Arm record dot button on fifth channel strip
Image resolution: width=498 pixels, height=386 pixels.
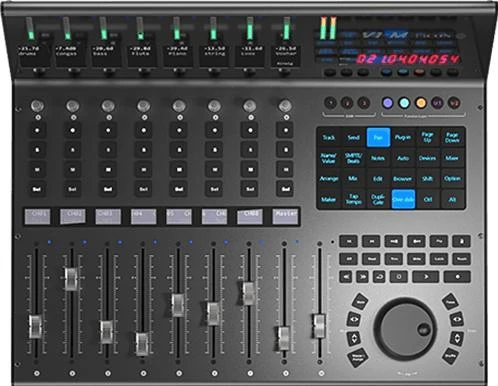179,130
